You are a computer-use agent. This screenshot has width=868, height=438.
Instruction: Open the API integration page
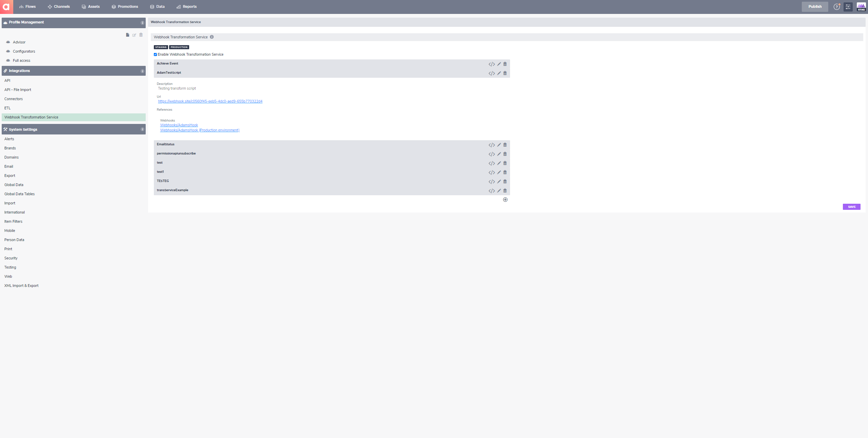pyautogui.click(x=7, y=81)
